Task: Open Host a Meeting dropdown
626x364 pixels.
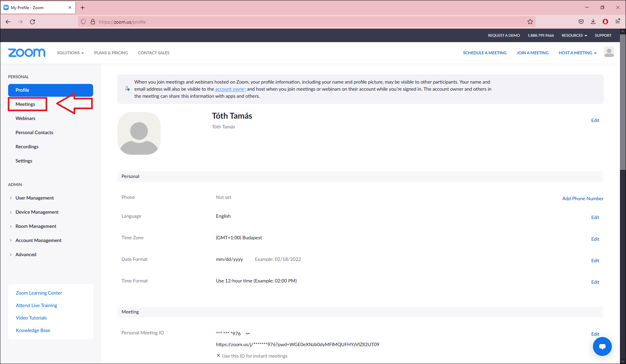Action: 577,53
